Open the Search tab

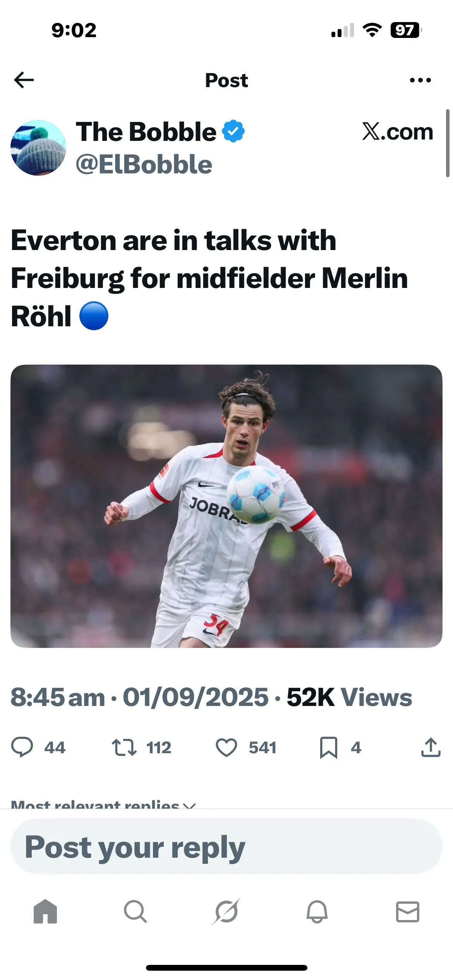tap(136, 911)
